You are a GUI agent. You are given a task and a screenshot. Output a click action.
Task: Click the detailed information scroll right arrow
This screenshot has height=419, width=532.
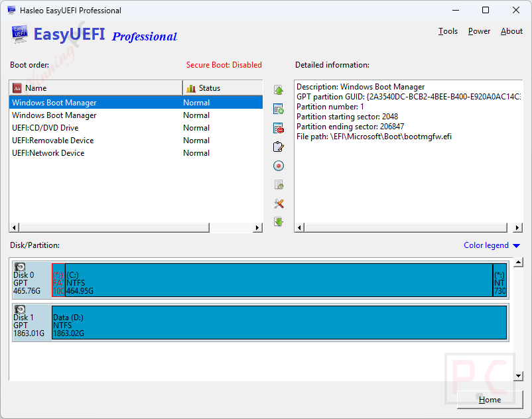517,227
